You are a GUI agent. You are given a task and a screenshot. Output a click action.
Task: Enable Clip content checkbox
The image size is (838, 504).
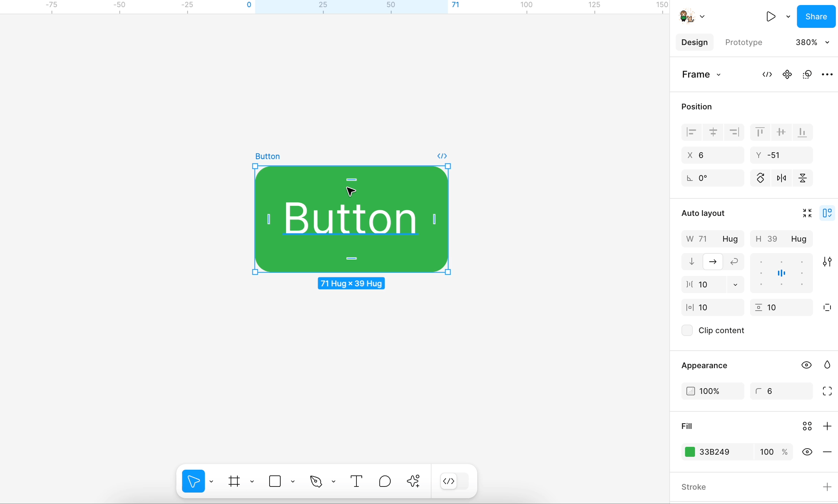(687, 330)
